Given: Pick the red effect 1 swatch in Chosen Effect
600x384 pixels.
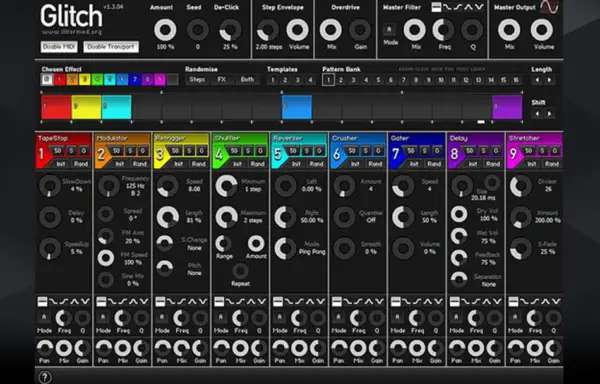Looking at the screenshot, I should (59, 80).
